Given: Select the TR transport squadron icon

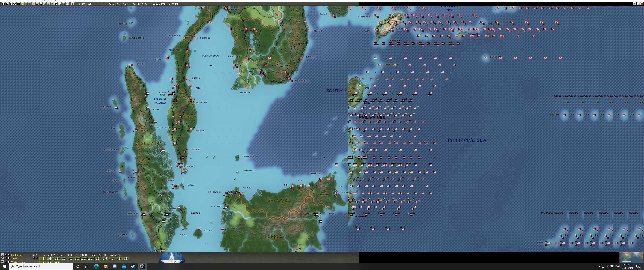Looking at the screenshot, I should (56, 259).
